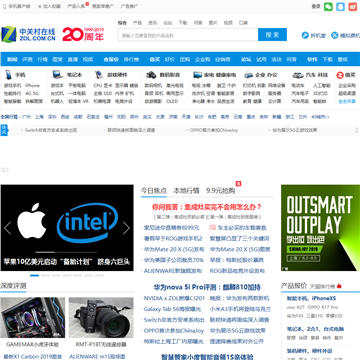Click the blue 搜索 search button
The height and width of the screenshot is (360, 360).
pyautogui.click(x=272, y=35)
